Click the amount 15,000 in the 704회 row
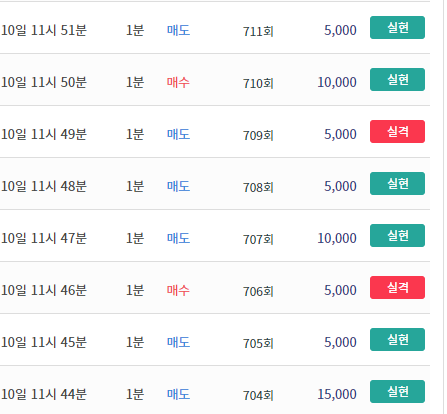This screenshot has width=447, height=414. [x=337, y=394]
